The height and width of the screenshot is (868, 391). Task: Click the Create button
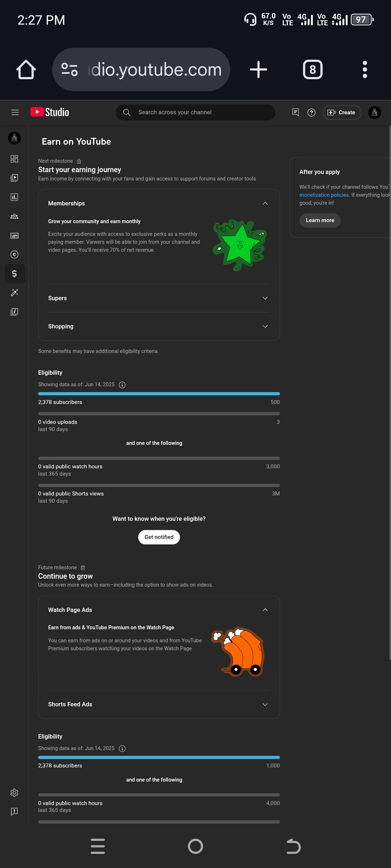pyautogui.click(x=342, y=112)
